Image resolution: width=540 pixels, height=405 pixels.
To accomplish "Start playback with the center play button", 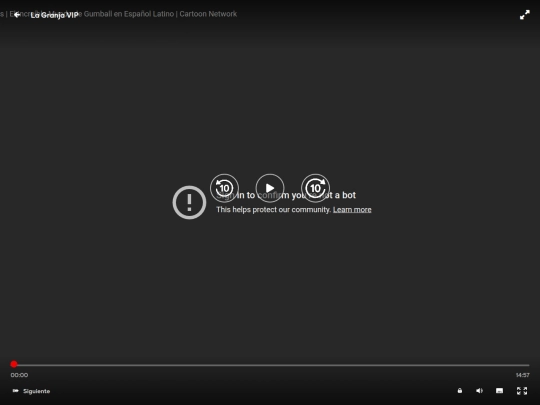I will point(270,188).
